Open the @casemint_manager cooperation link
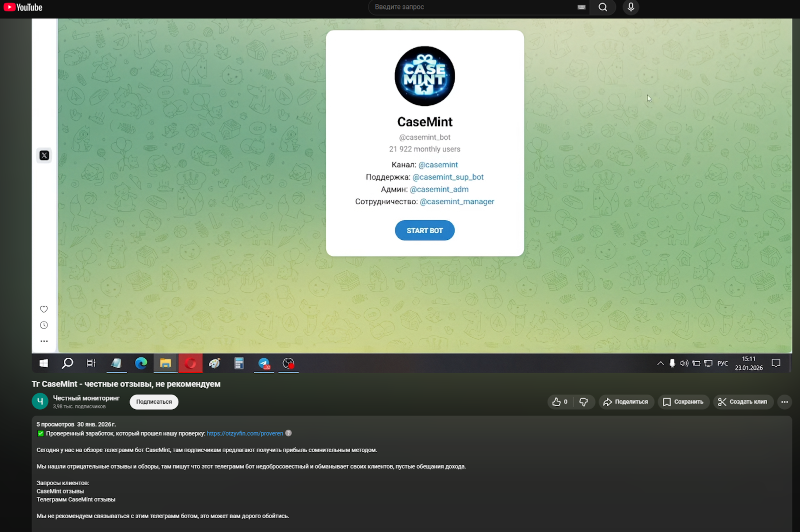This screenshot has width=800, height=532. click(457, 201)
